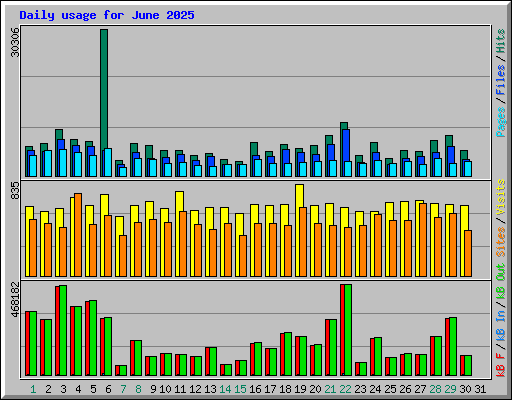
Task: Select the 'Sites' legend label
Action: click(x=501, y=242)
